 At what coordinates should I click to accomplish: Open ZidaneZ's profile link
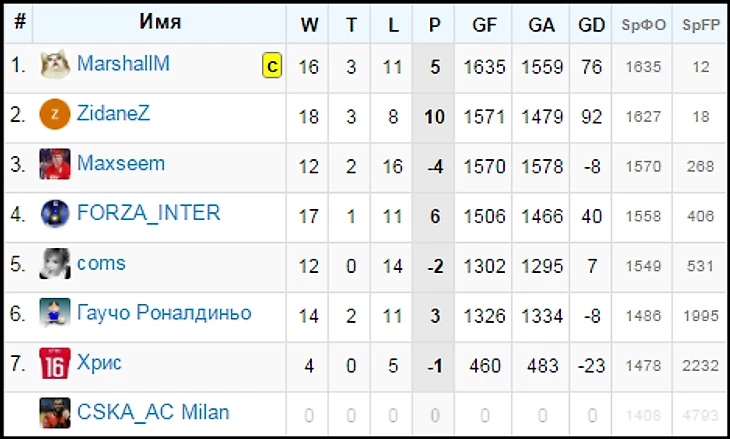pyautogui.click(x=113, y=114)
